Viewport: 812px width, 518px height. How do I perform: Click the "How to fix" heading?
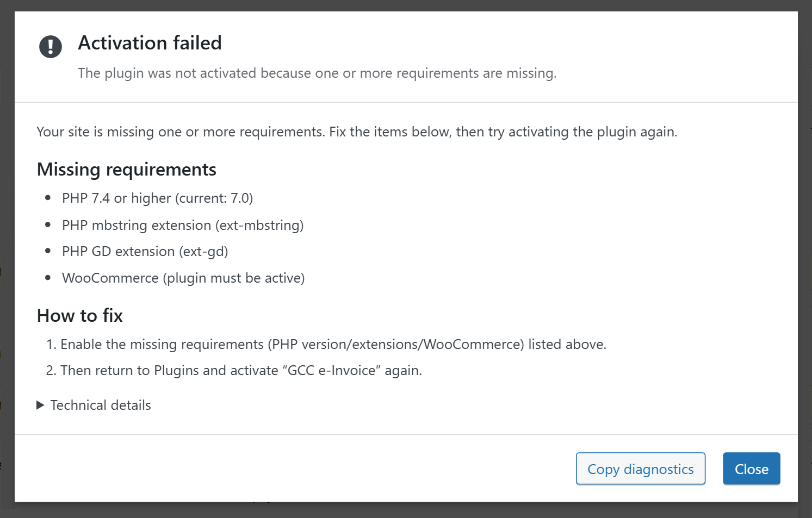(79, 315)
